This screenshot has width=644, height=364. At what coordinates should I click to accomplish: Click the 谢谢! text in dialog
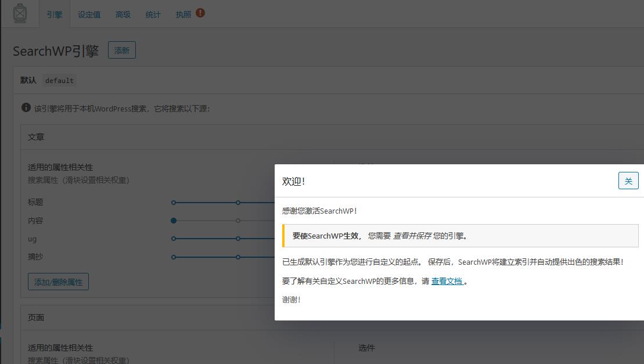(x=291, y=300)
